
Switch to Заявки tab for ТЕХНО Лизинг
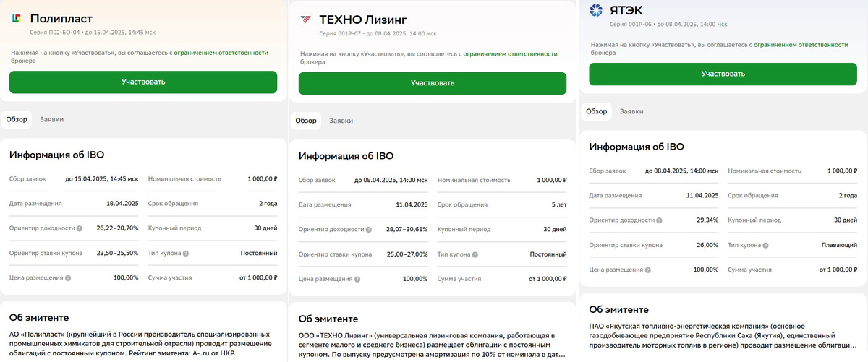click(x=341, y=121)
